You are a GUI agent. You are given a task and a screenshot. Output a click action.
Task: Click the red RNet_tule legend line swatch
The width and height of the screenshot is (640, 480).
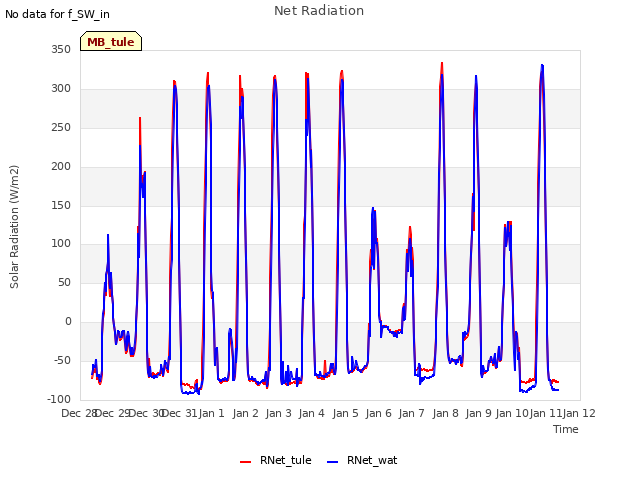tap(245, 462)
